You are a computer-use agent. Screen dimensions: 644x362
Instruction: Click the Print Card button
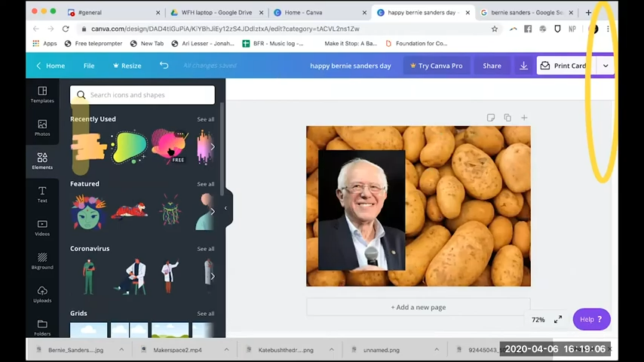565,66
